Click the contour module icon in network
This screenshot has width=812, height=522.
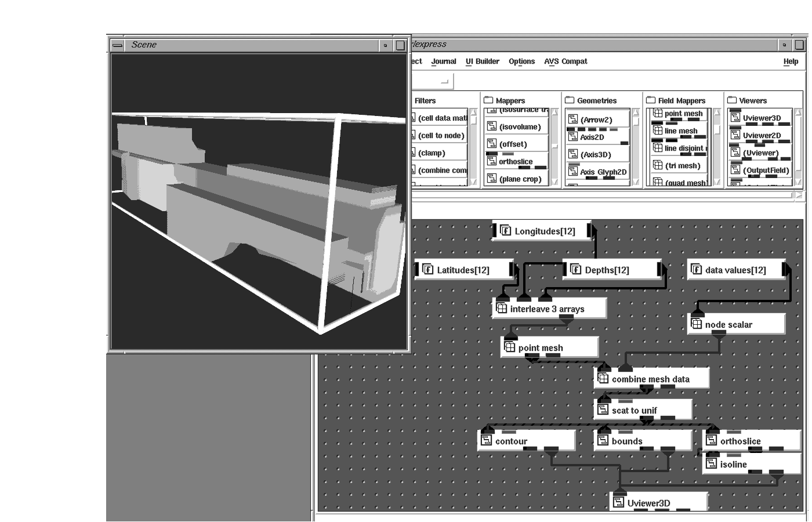point(486,441)
